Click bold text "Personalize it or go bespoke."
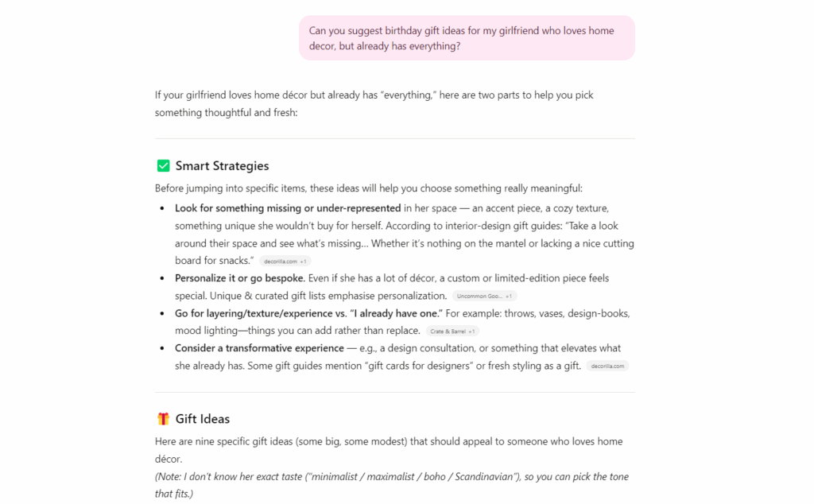Screen dimensions: 814x504 [240, 278]
